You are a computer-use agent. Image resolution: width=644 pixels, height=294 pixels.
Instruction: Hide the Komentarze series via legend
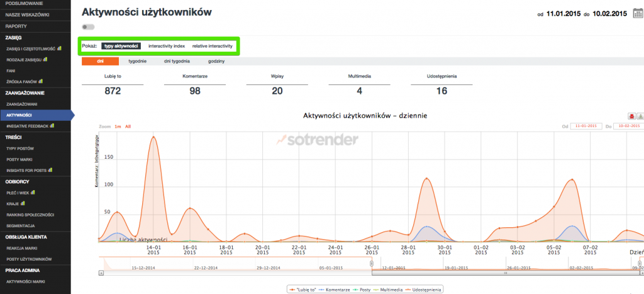335,290
